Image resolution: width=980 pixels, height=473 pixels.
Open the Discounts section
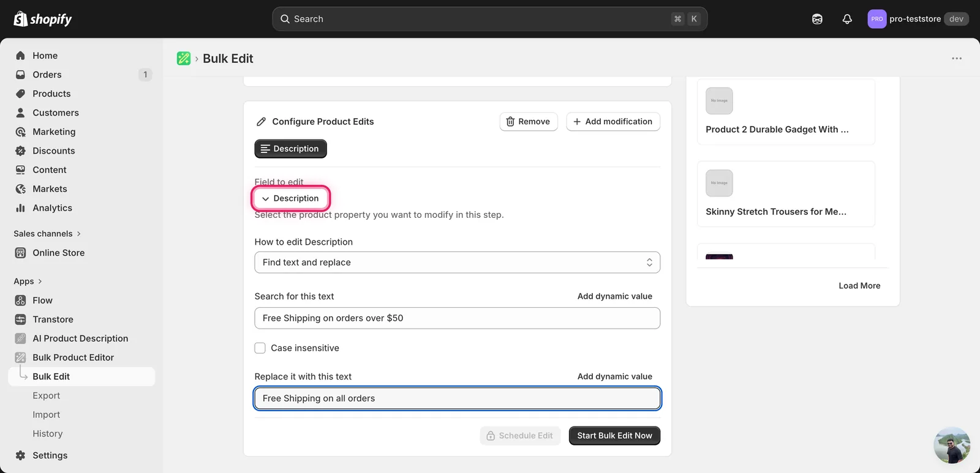click(54, 151)
